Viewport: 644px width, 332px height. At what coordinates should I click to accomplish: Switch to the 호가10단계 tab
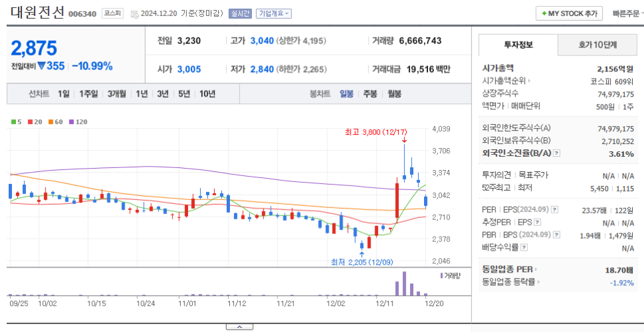pyautogui.click(x=597, y=45)
